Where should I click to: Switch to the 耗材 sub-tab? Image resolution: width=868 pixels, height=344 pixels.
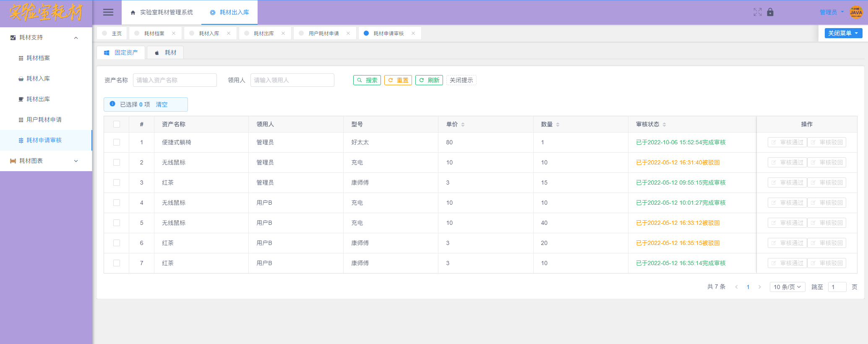click(x=165, y=52)
